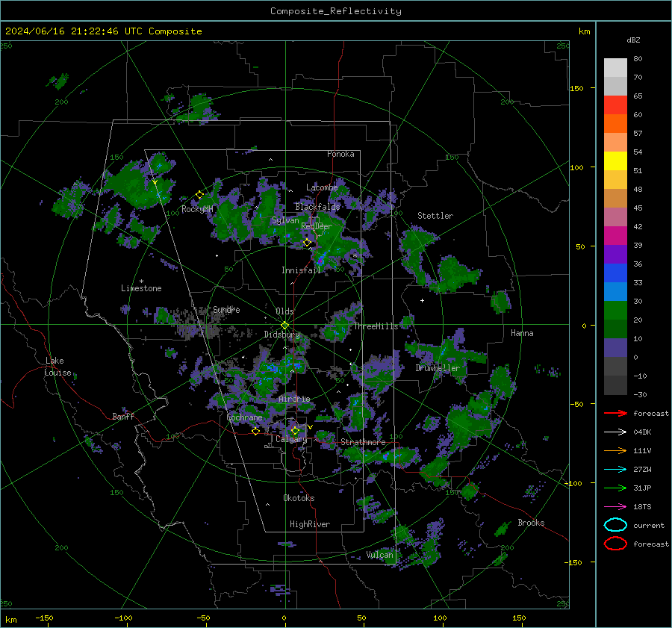The height and width of the screenshot is (628, 672).
Task: Click the Strathmore city label
Action: point(363,442)
